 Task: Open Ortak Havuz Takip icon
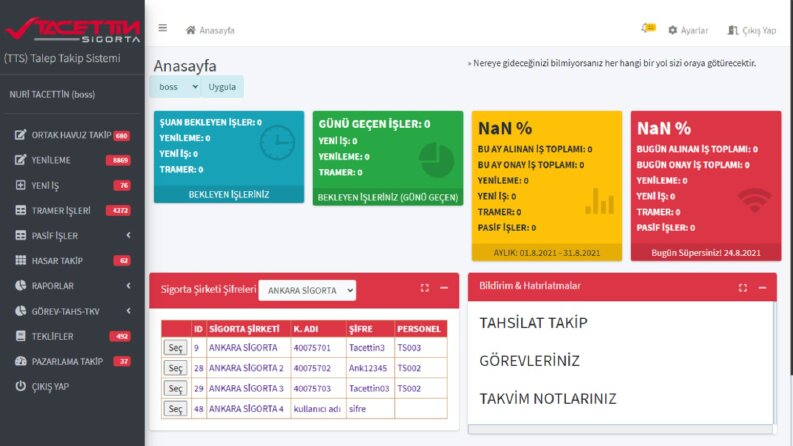coord(20,135)
